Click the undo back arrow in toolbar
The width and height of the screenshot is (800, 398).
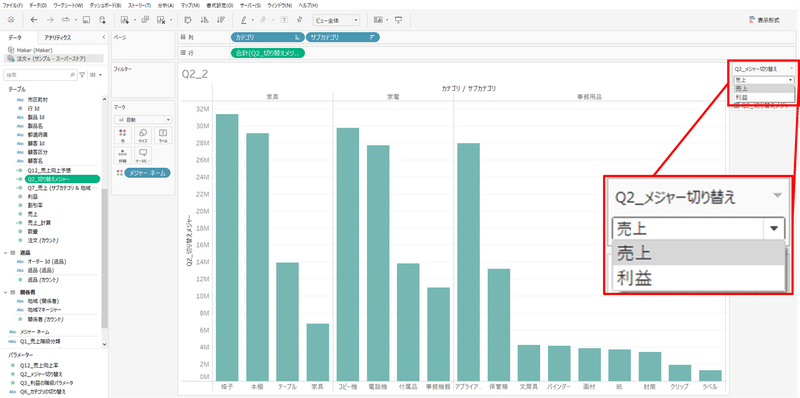point(34,20)
